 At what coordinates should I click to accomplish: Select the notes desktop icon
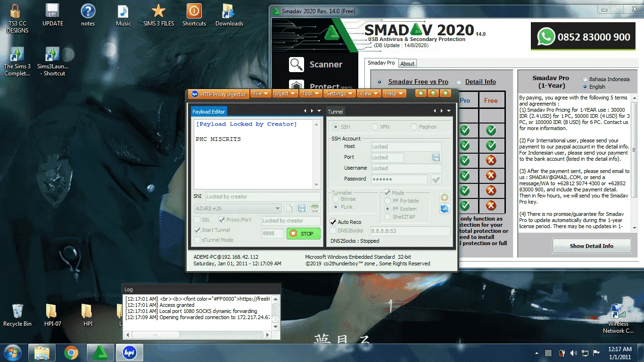[88, 16]
